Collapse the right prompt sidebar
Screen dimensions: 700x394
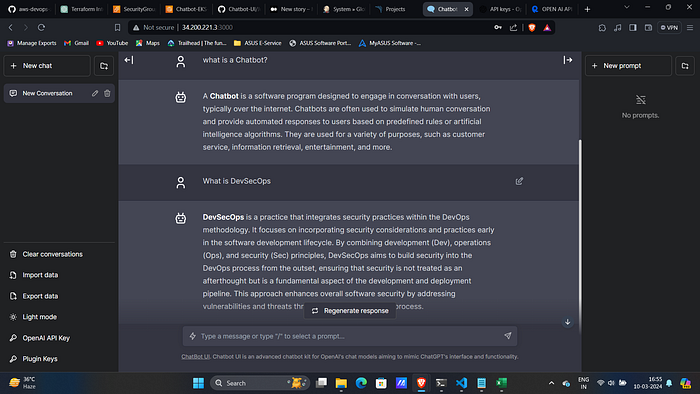[x=567, y=60]
